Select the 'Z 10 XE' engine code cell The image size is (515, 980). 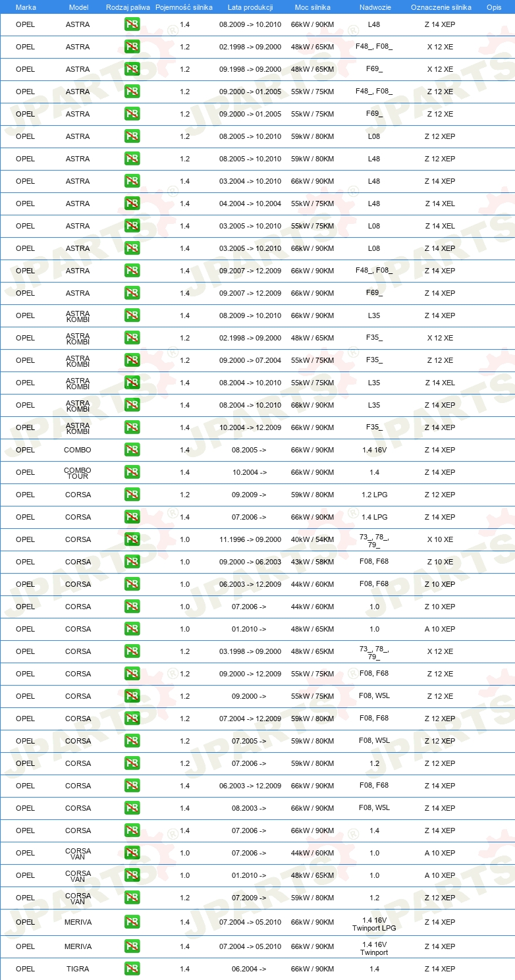point(440,562)
